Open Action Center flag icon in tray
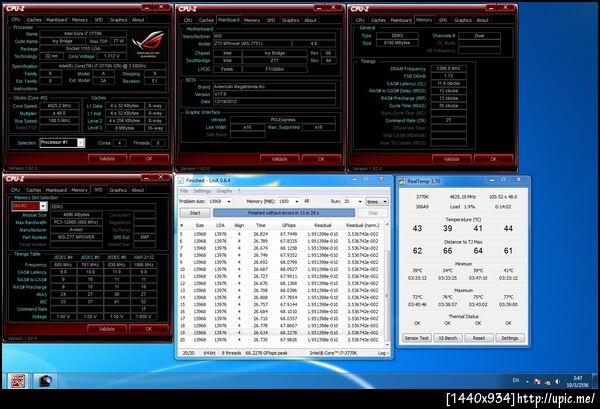The width and height of the screenshot is (600, 409). click(x=537, y=381)
